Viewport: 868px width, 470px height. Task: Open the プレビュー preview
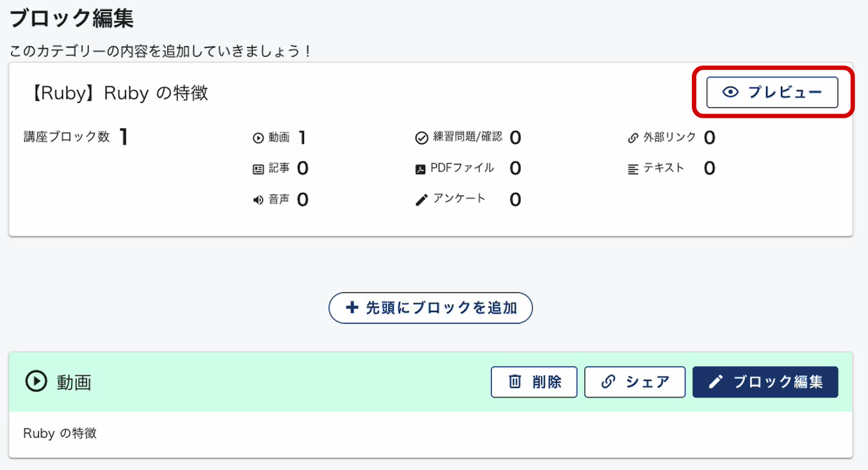click(772, 93)
